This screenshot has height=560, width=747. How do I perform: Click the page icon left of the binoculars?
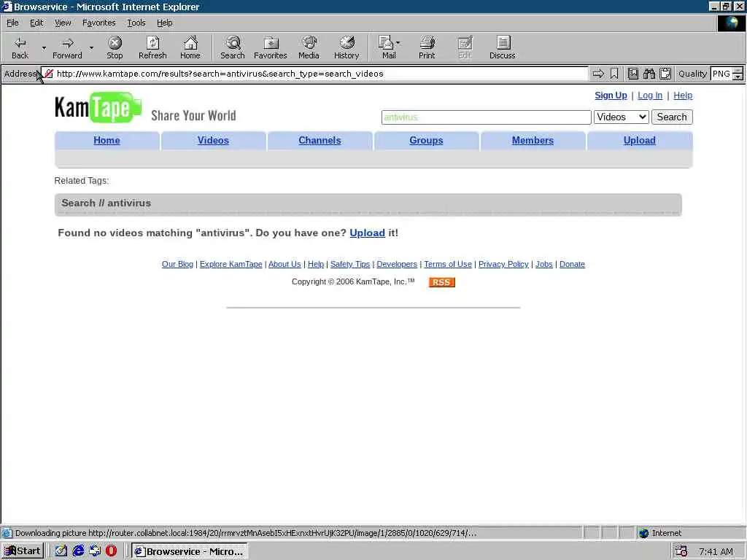tap(633, 74)
